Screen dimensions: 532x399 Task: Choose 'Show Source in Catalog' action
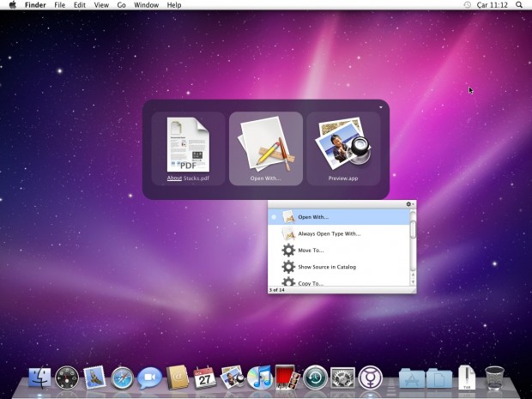pos(339,267)
